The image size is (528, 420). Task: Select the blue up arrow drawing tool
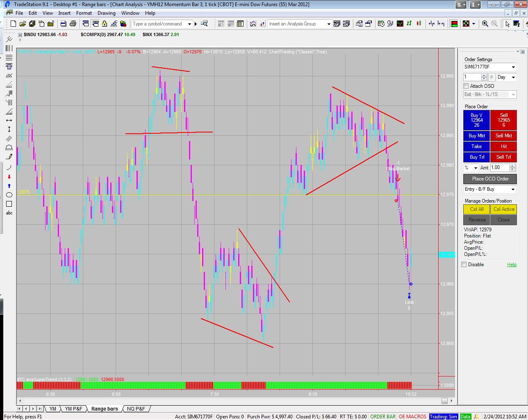coord(9,186)
